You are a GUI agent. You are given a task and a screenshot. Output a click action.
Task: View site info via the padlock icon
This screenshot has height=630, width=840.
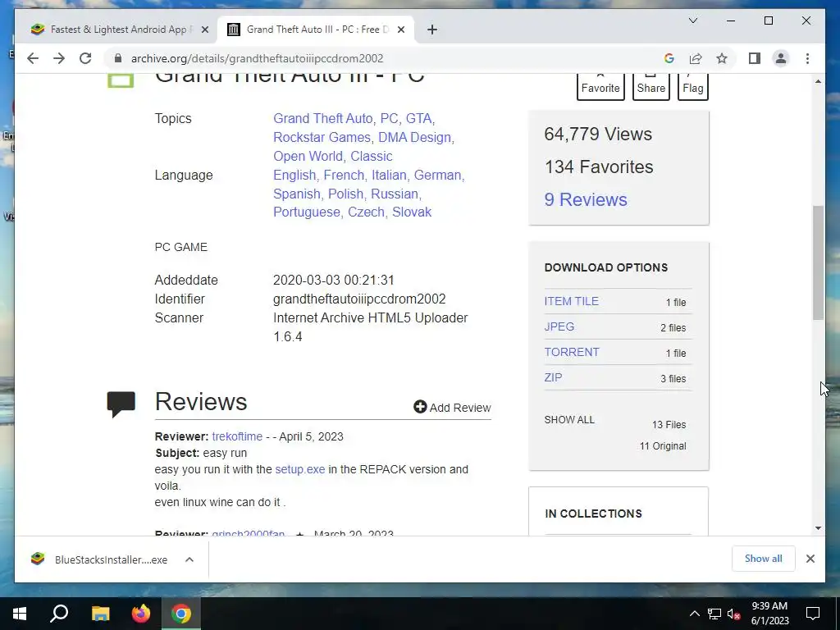(118, 58)
